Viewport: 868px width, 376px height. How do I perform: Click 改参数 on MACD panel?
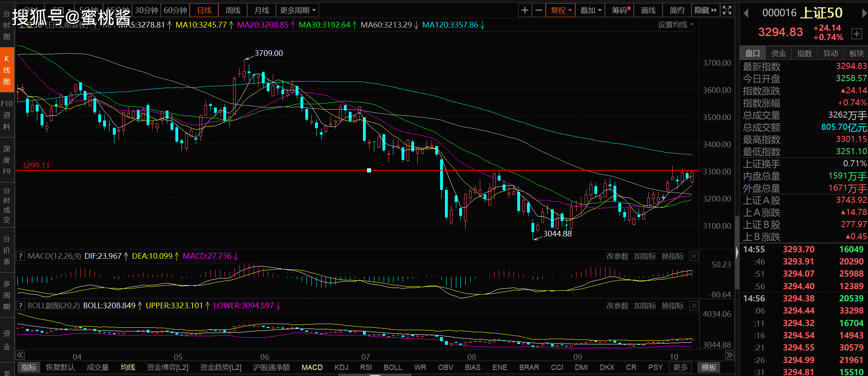618,256
